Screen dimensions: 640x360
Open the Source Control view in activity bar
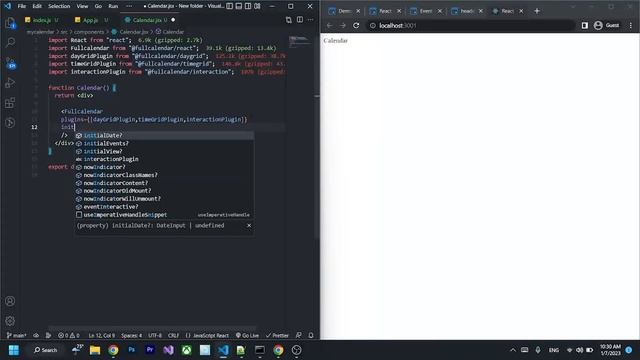click(10, 63)
